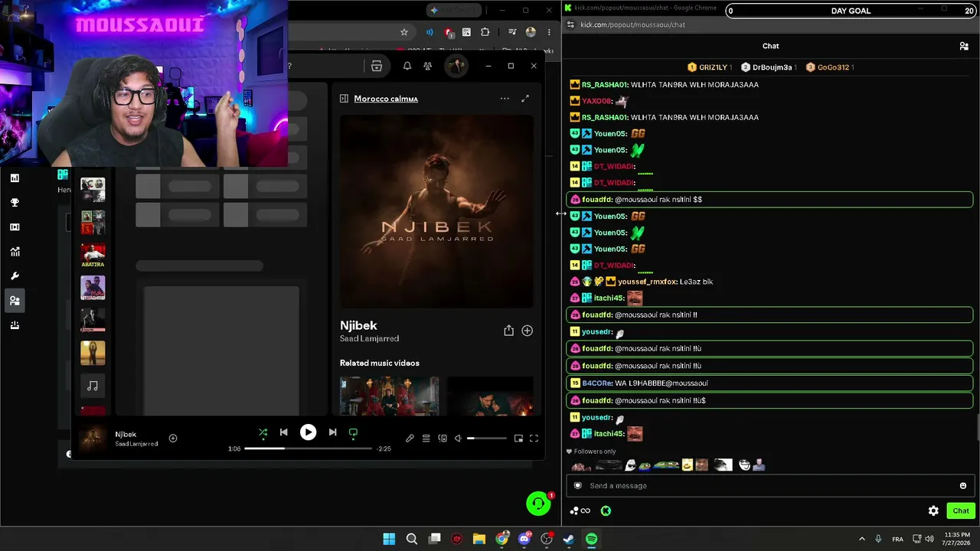Open the emoji picker in the chat input
Image resolution: width=980 pixels, height=551 pixels.
pos(963,485)
